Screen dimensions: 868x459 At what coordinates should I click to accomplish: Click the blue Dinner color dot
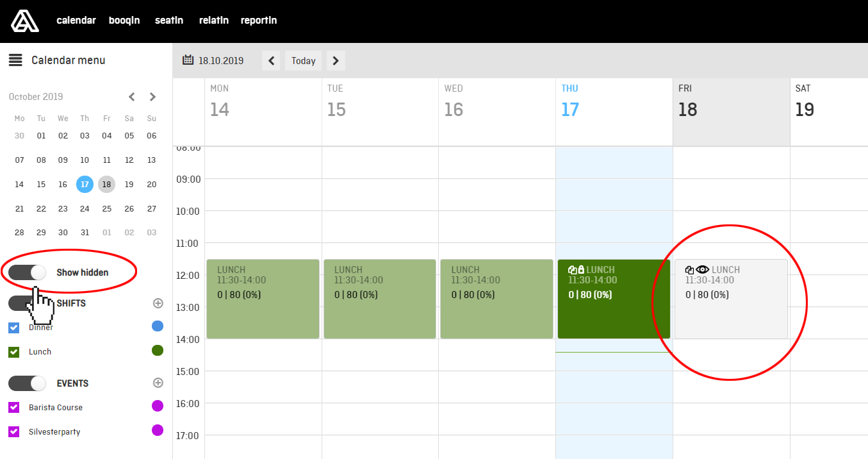158,326
